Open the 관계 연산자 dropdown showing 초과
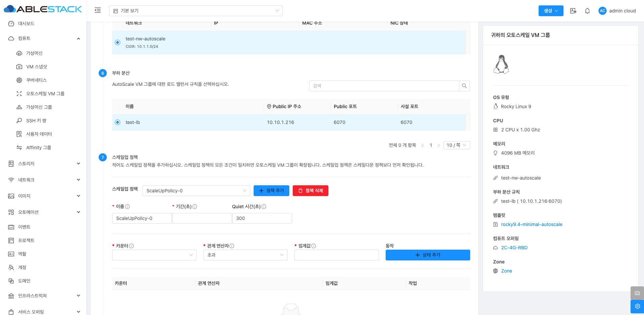The image size is (644, 315). coord(245,255)
